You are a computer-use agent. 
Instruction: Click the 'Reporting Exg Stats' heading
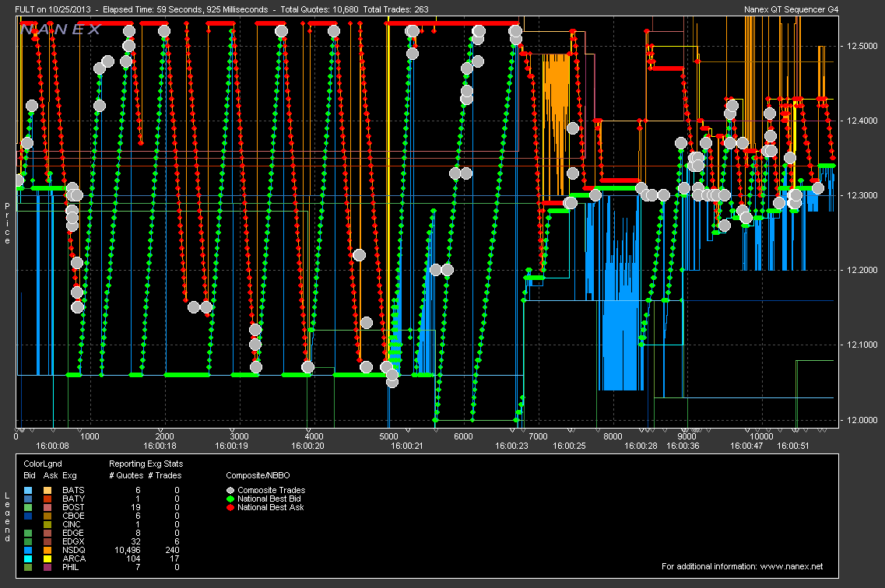146,464
